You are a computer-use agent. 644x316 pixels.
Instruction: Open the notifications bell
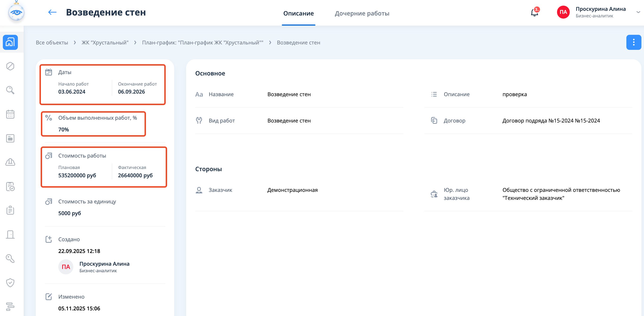click(534, 12)
